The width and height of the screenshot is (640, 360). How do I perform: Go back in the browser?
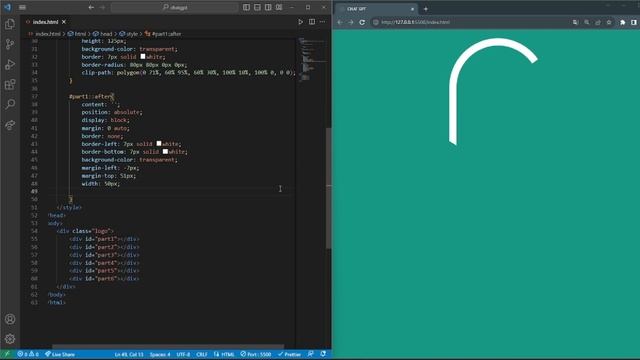coord(340,22)
